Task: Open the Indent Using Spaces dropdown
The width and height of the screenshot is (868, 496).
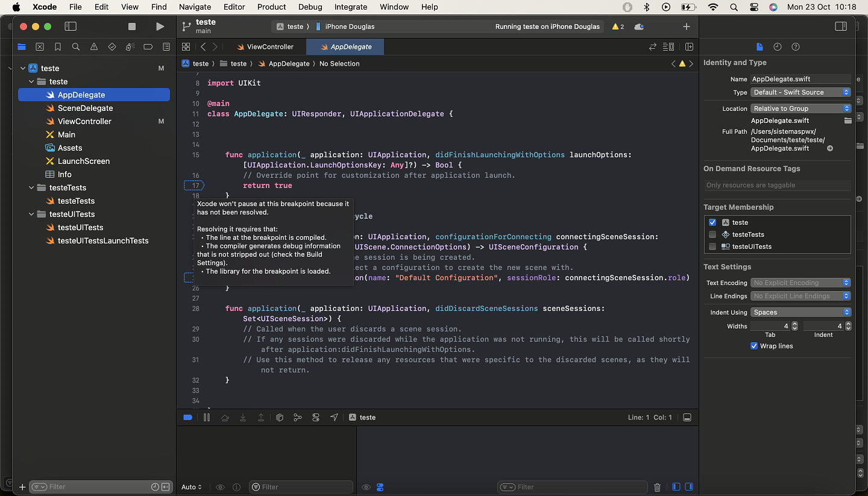Action: tap(800, 312)
